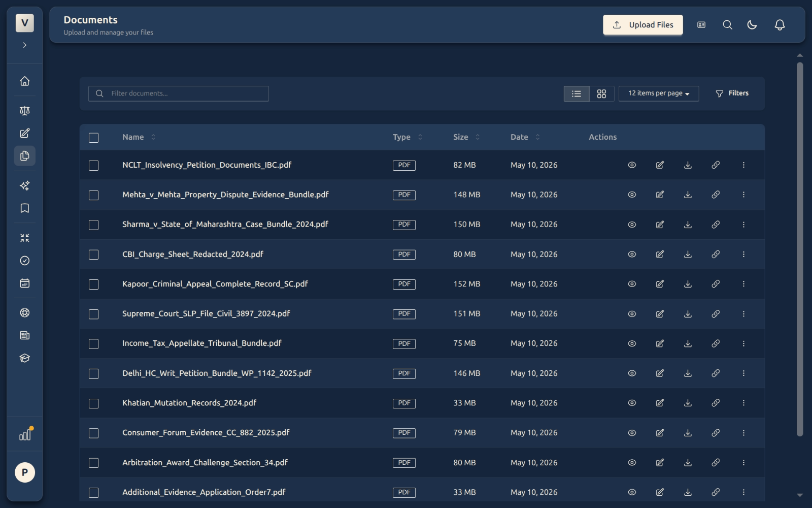The height and width of the screenshot is (508, 812).
Task: Open three-dot menu for Additional_Evidence_Application row
Action: point(743,492)
